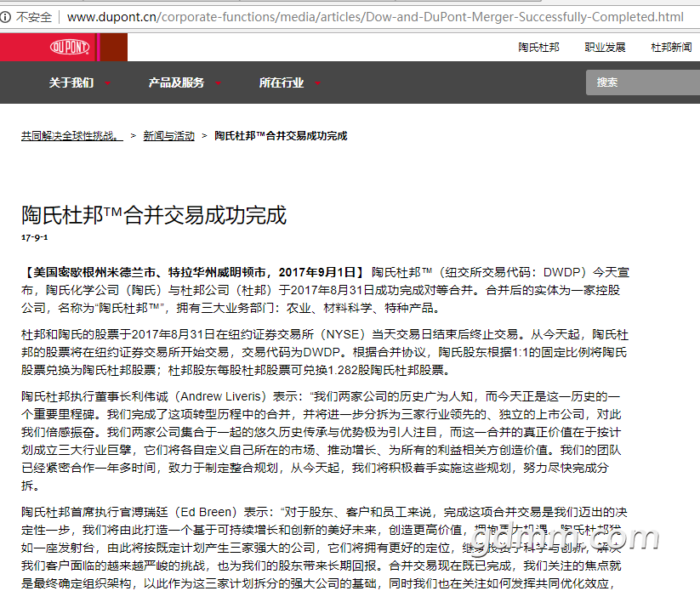
Task: Click the site security info icon
Action: [5, 17]
